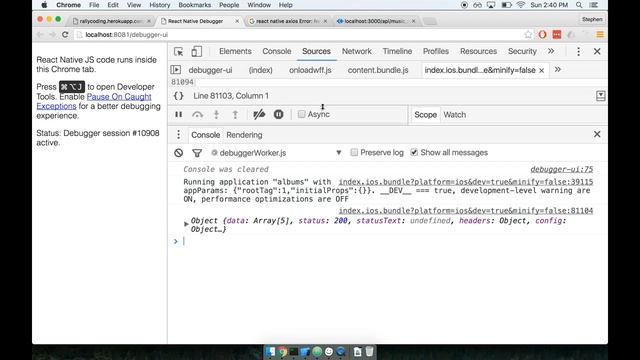This screenshot has width=640, height=360.
Task: Bookmark this page with the star icon
Action: coord(528,35)
